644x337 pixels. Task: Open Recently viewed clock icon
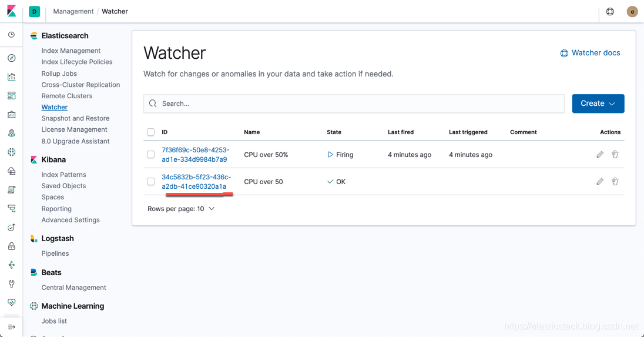point(12,35)
